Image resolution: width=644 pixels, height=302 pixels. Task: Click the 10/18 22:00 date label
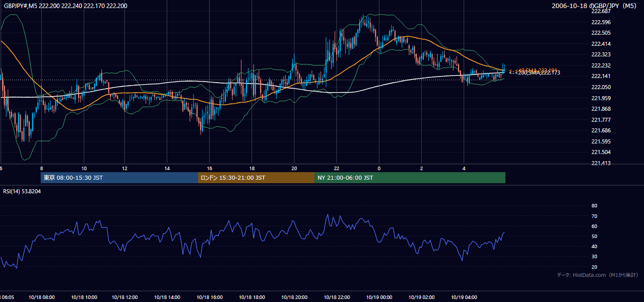pyautogui.click(x=337, y=297)
